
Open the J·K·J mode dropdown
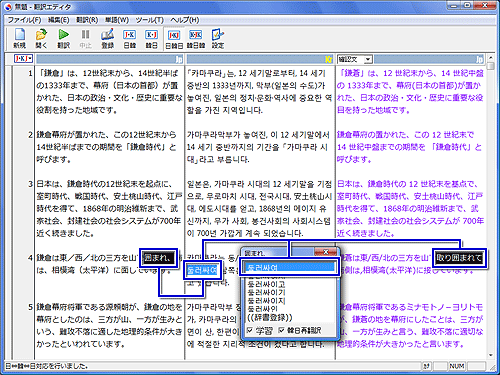[x=23, y=59]
